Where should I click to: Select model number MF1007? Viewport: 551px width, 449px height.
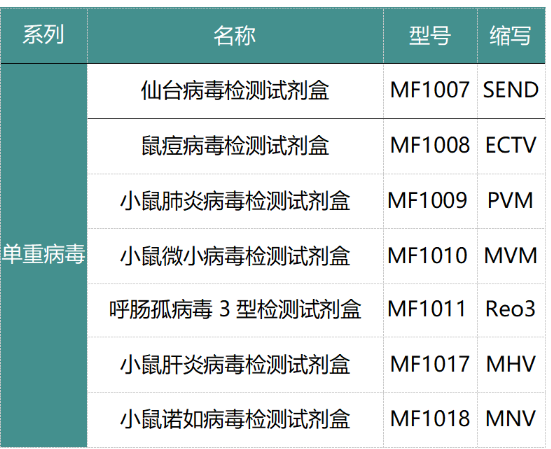click(430, 91)
